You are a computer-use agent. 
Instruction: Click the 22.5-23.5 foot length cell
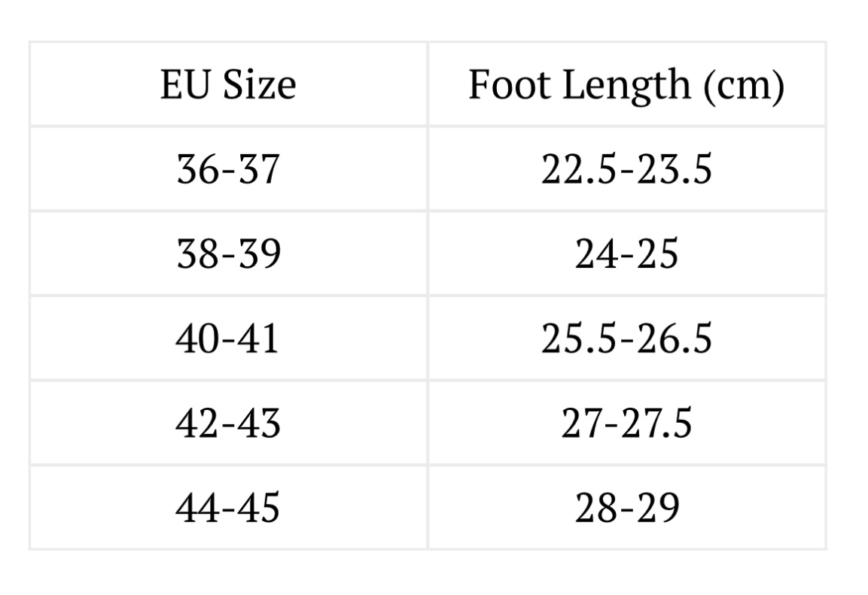[x=626, y=168]
